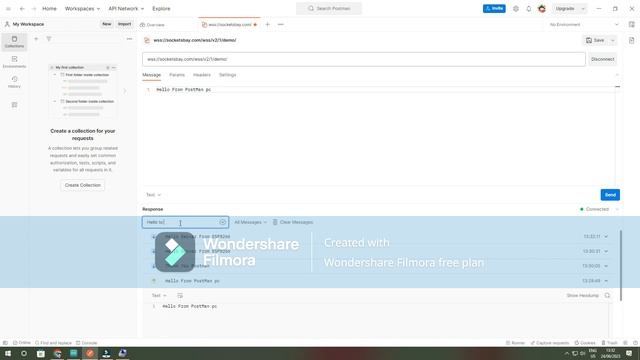Click the Upgrade button

pos(565,9)
